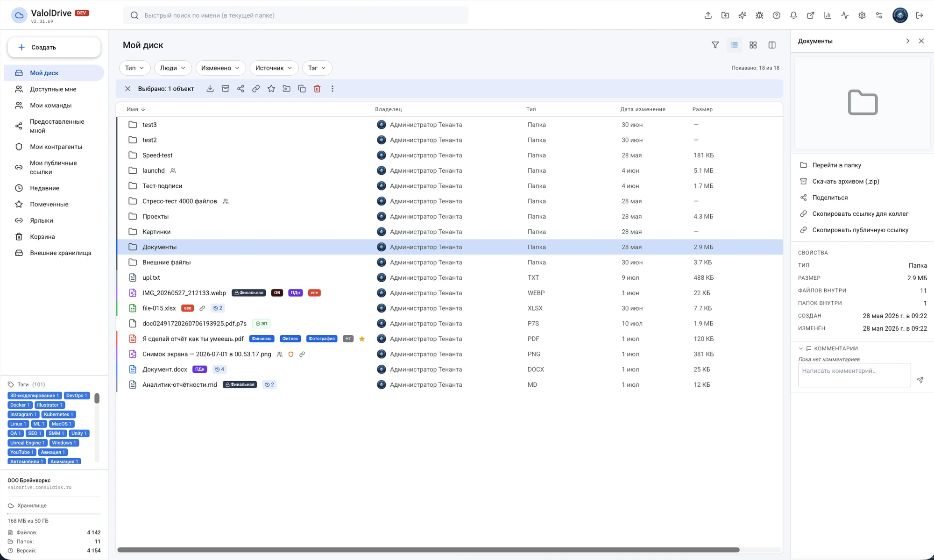The height and width of the screenshot is (560, 934).
Task: Open the filter funnel icon
Action: click(x=715, y=45)
